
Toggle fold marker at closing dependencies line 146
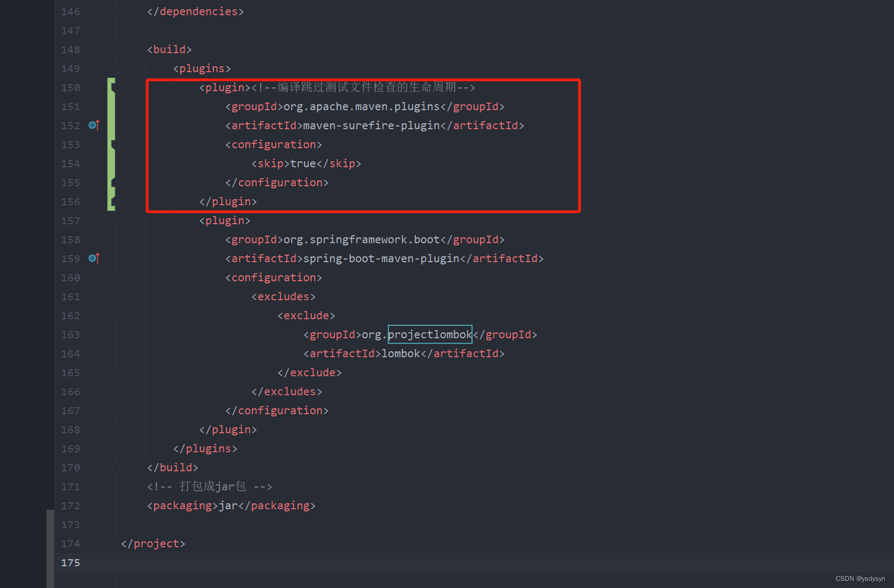tap(116, 11)
